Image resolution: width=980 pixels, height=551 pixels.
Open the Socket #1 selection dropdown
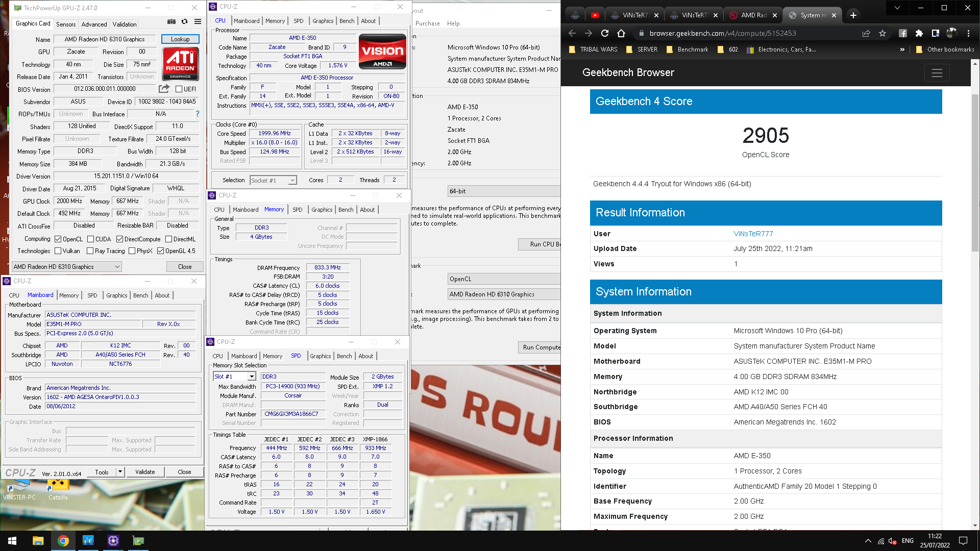(x=273, y=181)
